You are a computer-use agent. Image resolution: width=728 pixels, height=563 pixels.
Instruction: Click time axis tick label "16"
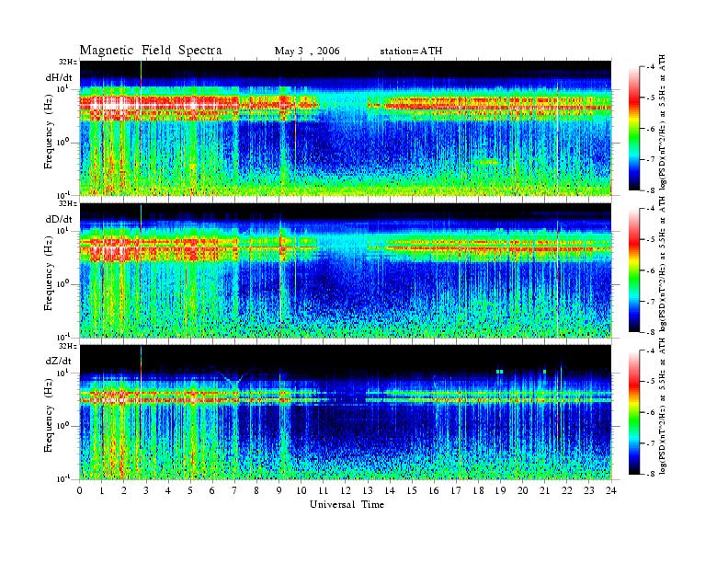click(x=434, y=491)
